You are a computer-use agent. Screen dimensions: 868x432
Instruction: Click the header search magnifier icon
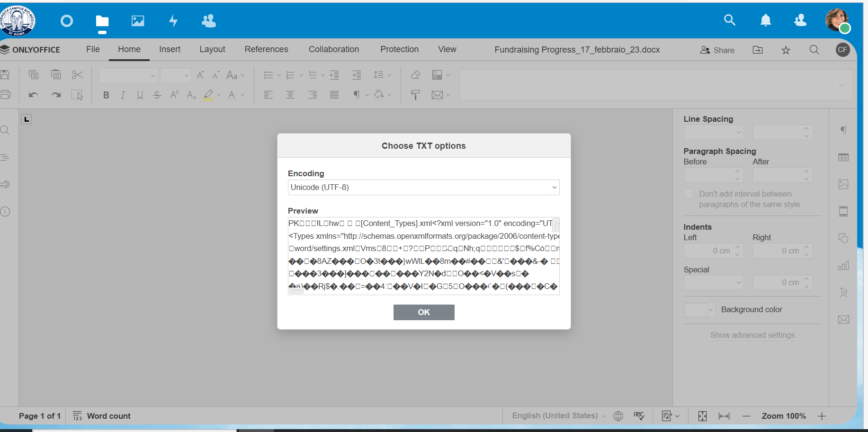tap(814, 50)
